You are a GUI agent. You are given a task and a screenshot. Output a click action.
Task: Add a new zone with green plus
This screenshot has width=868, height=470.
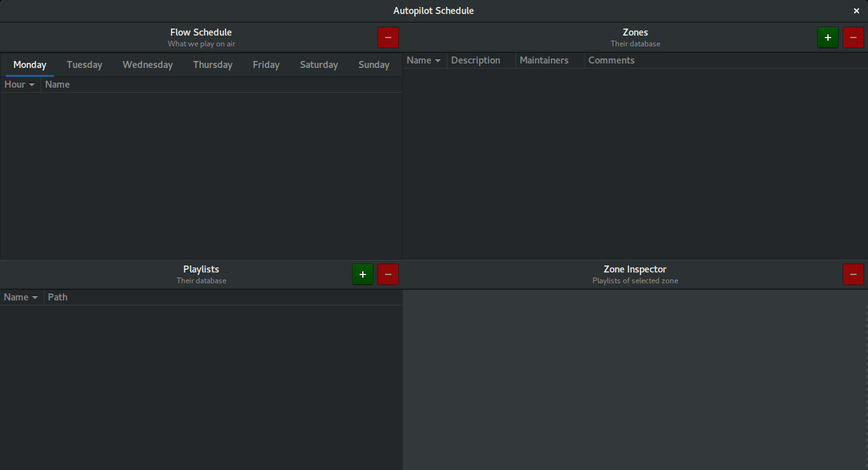pos(827,37)
